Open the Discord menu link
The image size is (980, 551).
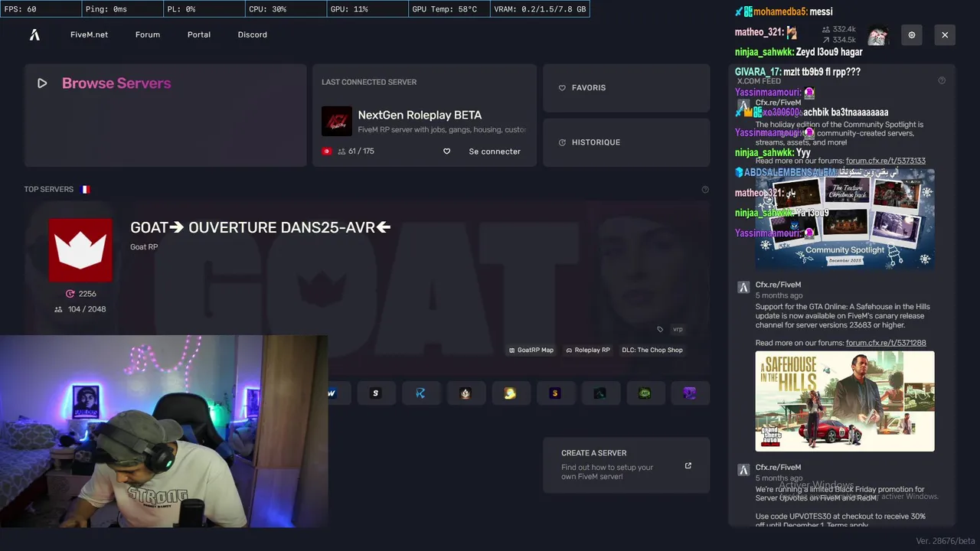tap(252, 34)
